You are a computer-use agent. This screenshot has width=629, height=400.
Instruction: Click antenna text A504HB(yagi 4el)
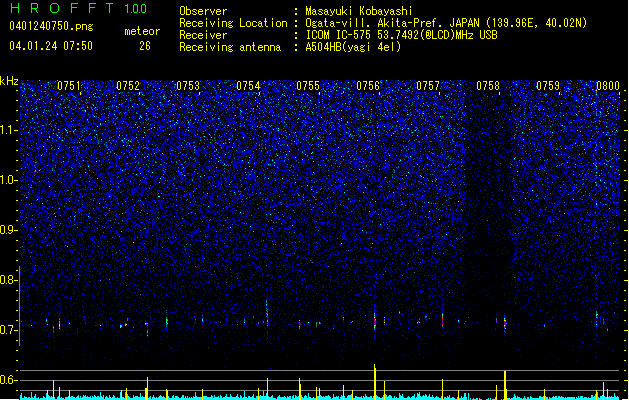pos(353,47)
